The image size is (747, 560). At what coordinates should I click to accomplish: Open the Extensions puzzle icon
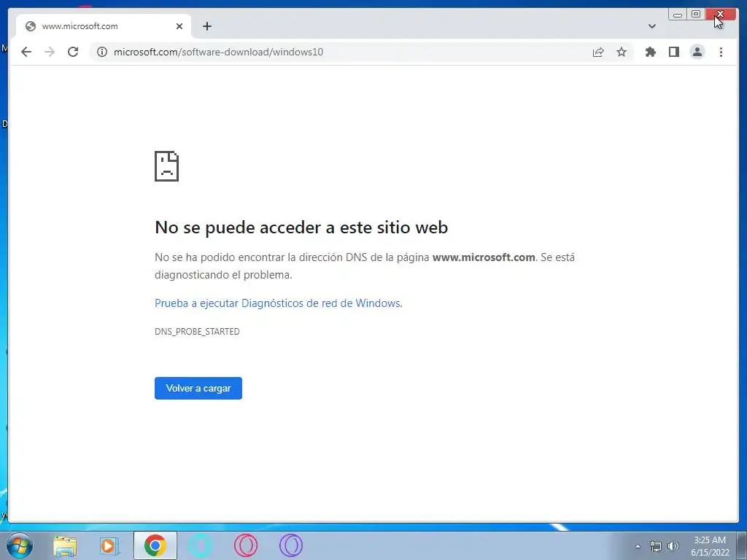tap(650, 52)
